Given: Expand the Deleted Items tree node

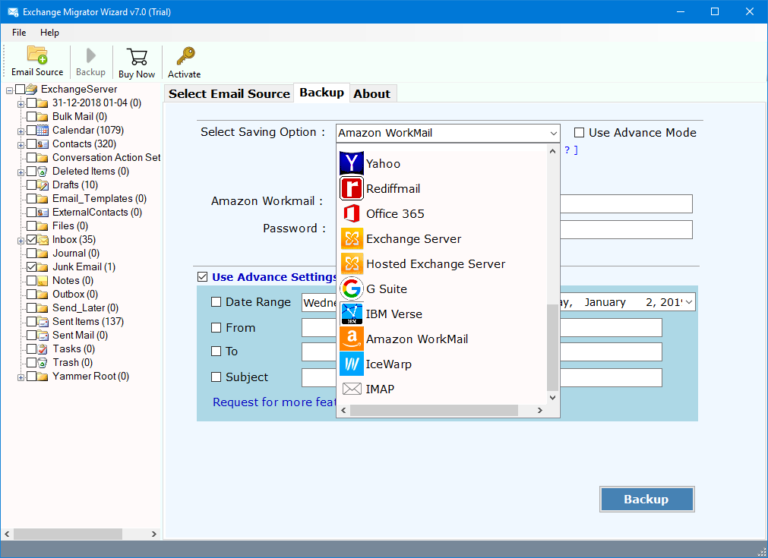Looking at the screenshot, I should coord(21,172).
